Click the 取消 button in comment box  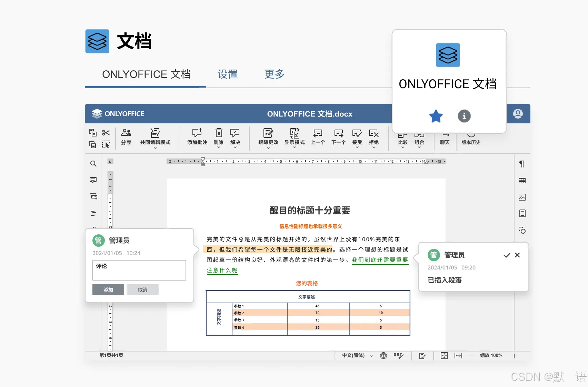pyautogui.click(x=143, y=289)
